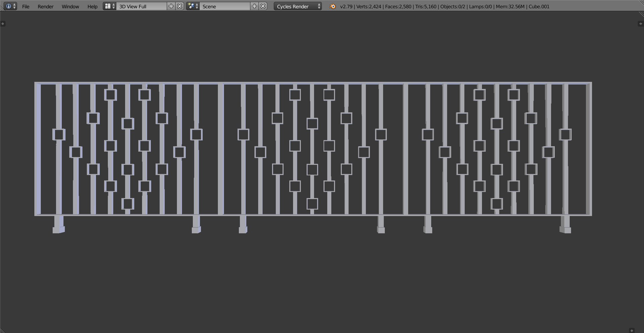The width and height of the screenshot is (644, 333).
Task: Open the Window menu
Action: point(70,6)
